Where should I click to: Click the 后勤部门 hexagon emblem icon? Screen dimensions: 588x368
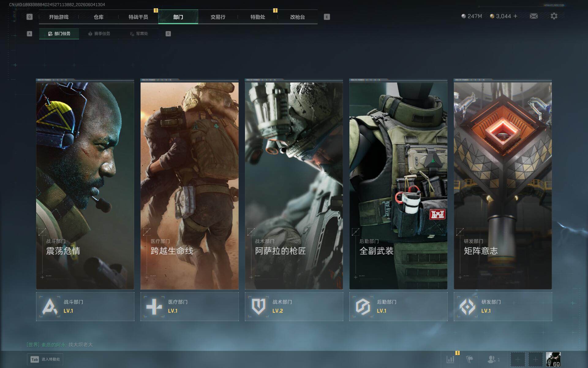tap(363, 306)
